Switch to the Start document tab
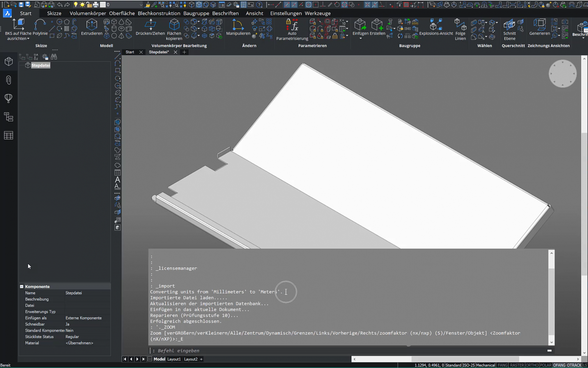Screen dimensions: 588x368 [130, 52]
